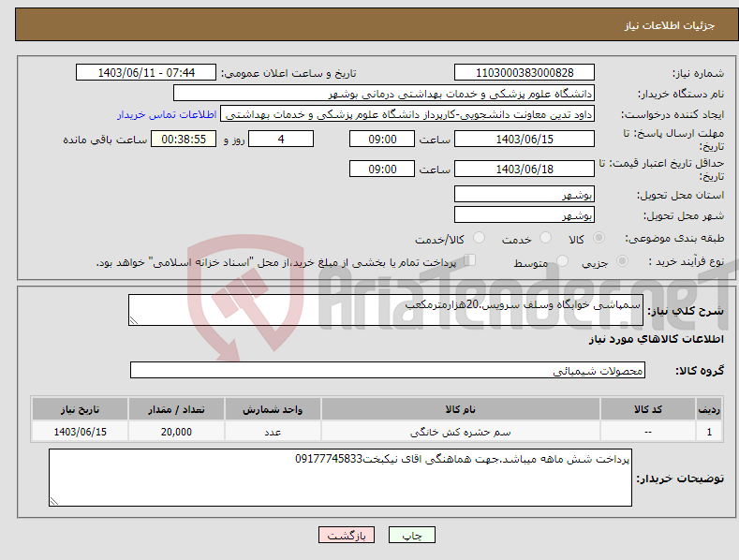Image resolution: width=739 pixels, height=560 pixels.
Task: Click the announcement date field 1403/06/11 - 07:44
Action: pos(146,73)
